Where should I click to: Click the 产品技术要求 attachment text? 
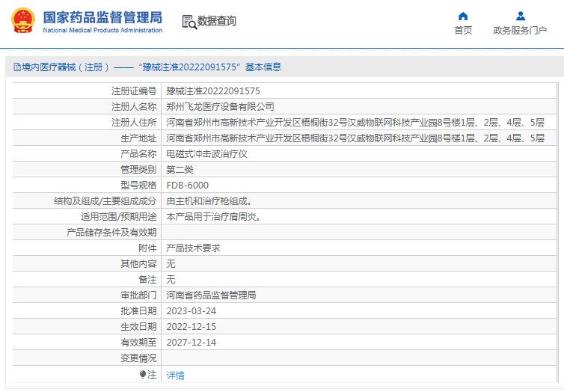pos(193,248)
